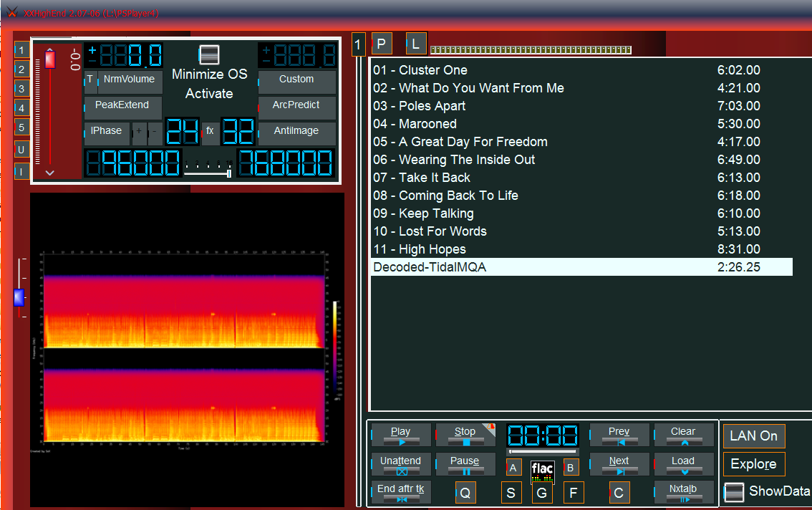The image size is (812, 510).
Task: Start playback with the Play button
Action: click(401, 435)
